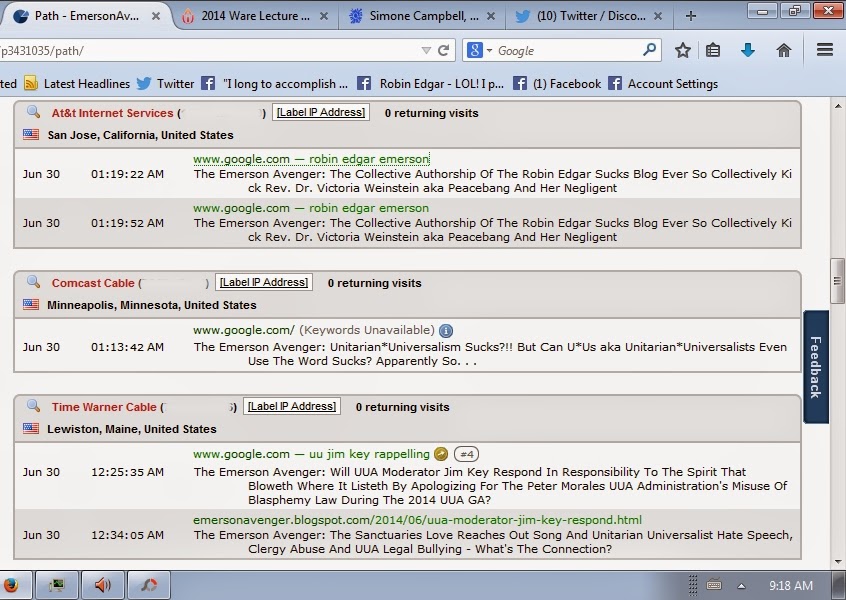846x600 pixels.
Task: Open the Firefox hamburger menu
Action: coord(824,50)
